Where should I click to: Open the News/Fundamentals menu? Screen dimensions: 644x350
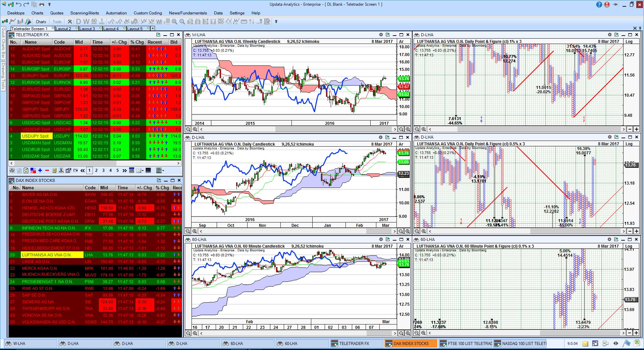[188, 13]
